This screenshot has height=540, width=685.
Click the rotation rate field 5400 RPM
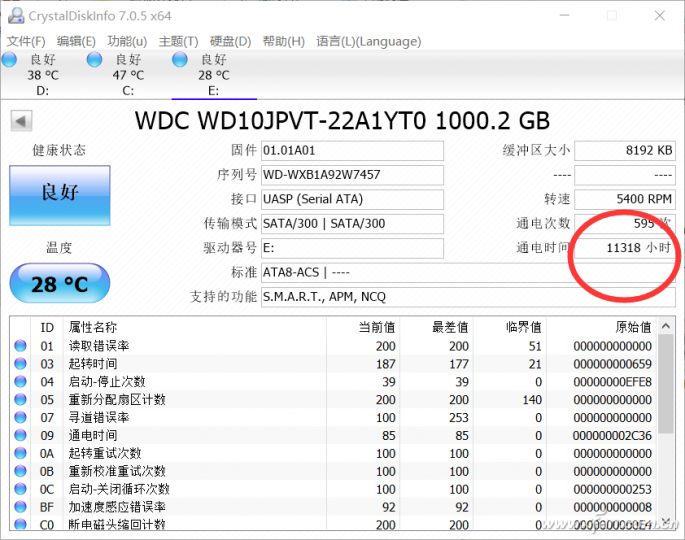click(x=625, y=200)
